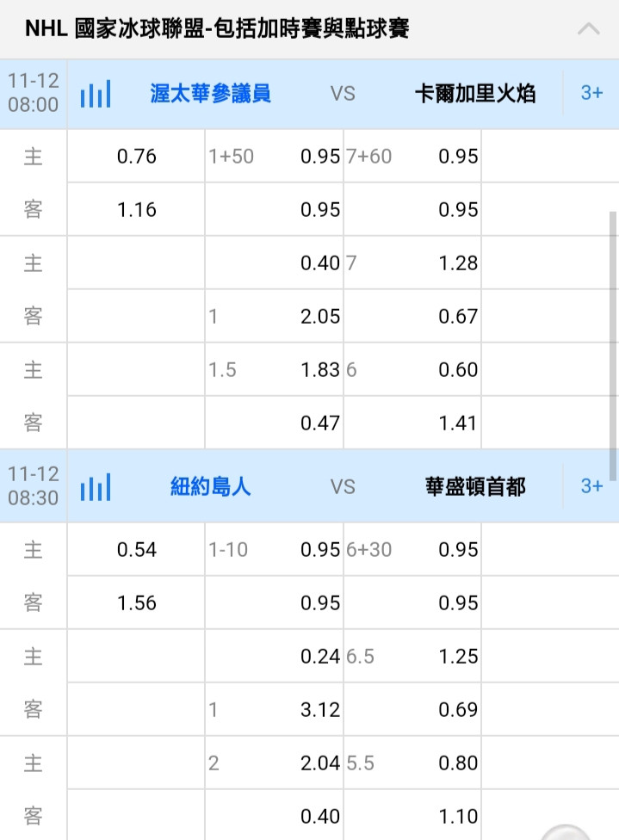This screenshot has width=619, height=840.
Task: Select odds 0.69 in Islanders match
Action: click(x=412, y=709)
